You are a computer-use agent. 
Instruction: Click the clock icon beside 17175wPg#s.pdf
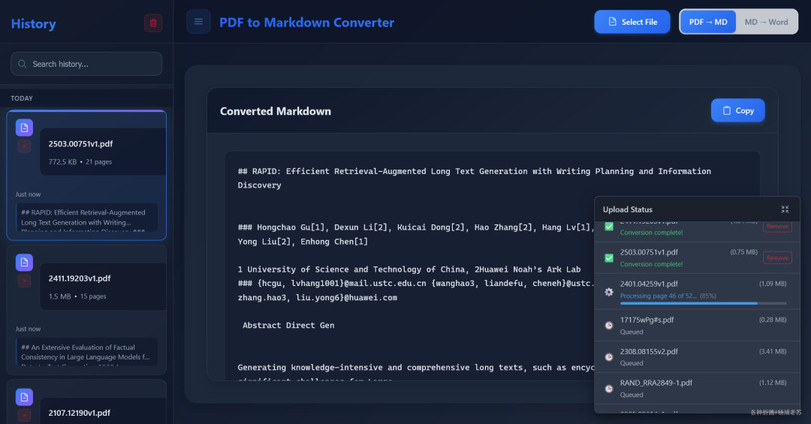[x=609, y=325]
